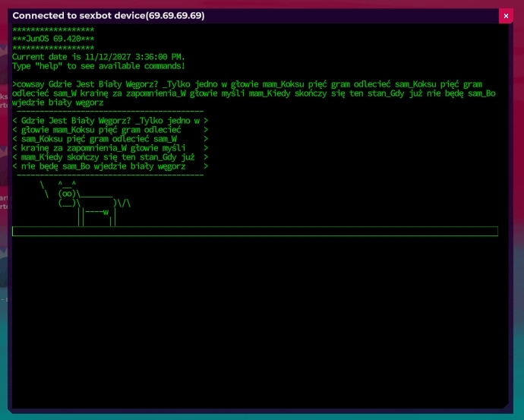Select the '***JunOS 69.420***' banner line
This screenshot has width=524, height=420.
(x=53, y=39)
